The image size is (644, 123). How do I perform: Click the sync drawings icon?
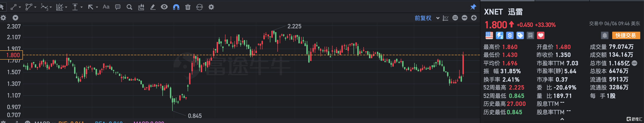point(200,7)
